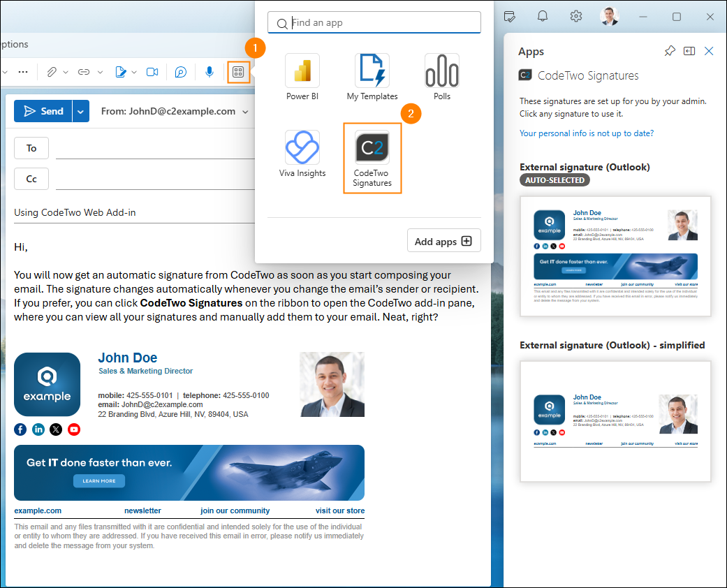The height and width of the screenshot is (588, 727).
Task: Click LEARN MORE button in email banner
Action: coord(99,481)
